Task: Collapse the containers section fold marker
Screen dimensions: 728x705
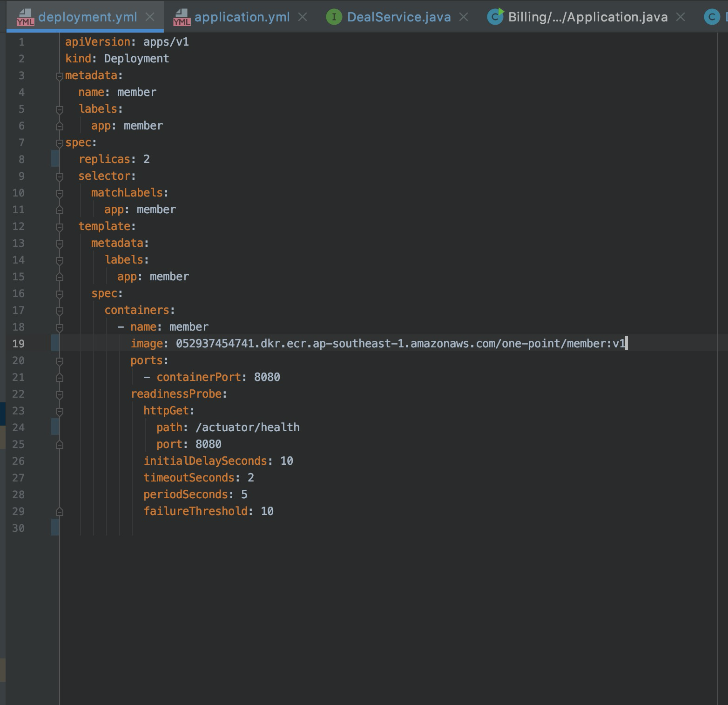Action: 59,310
